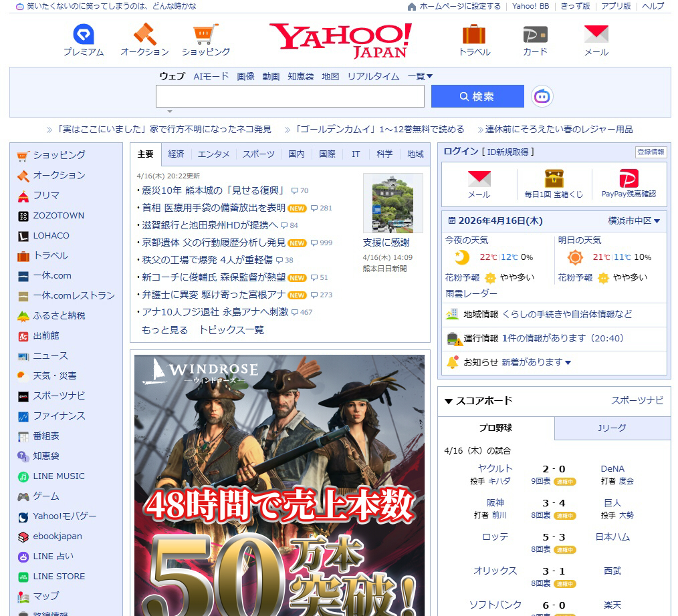Open the Shopping cart icon in header

tap(205, 35)
